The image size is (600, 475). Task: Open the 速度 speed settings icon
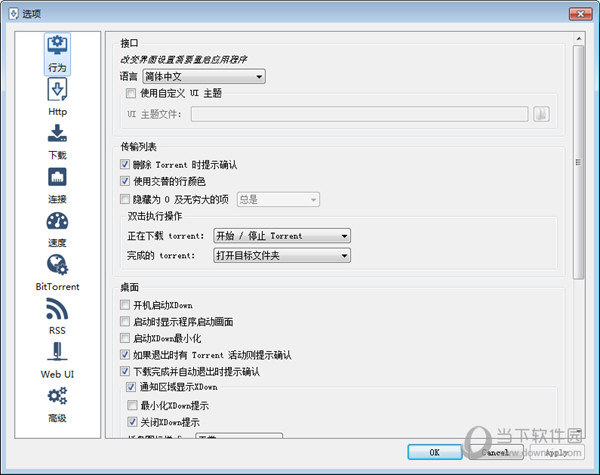57,229
